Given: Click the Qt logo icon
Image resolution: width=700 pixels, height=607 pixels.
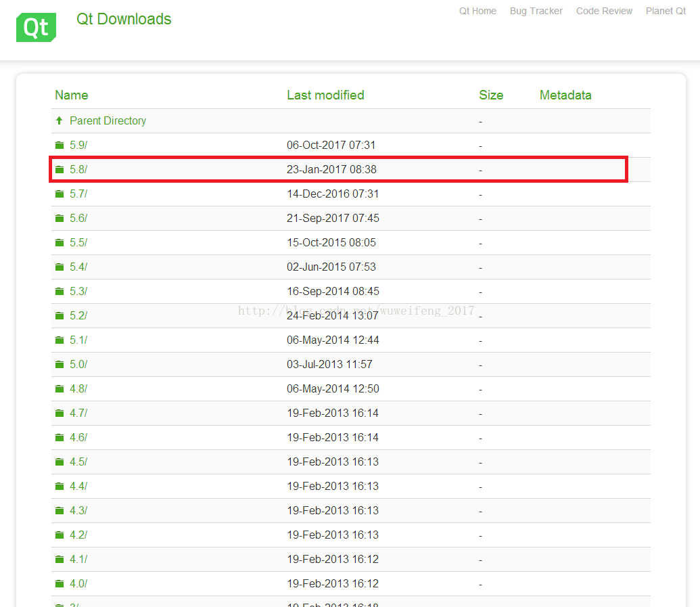Looking at the screenshot, I should [x=36, y=27].
